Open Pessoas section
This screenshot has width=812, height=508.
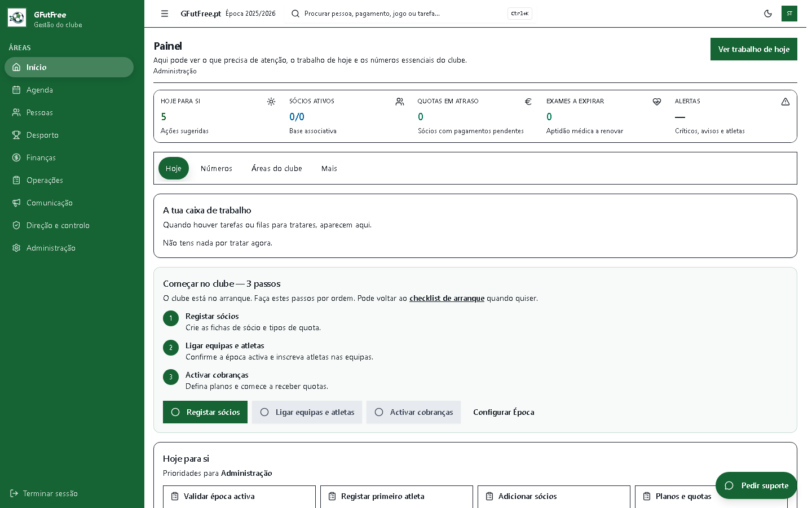pyautogui.click(x=69, y=112)
